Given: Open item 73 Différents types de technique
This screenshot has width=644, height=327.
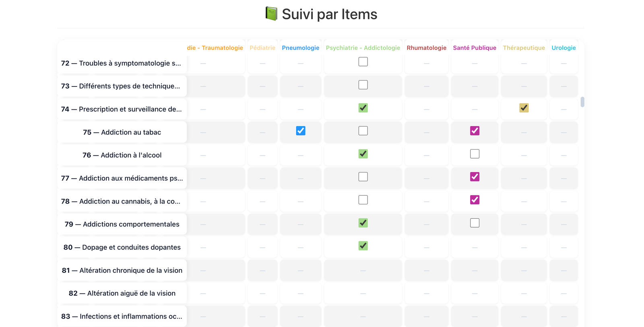Looking at the screenshot, I should pyautogui.click(x=121, y=86).
